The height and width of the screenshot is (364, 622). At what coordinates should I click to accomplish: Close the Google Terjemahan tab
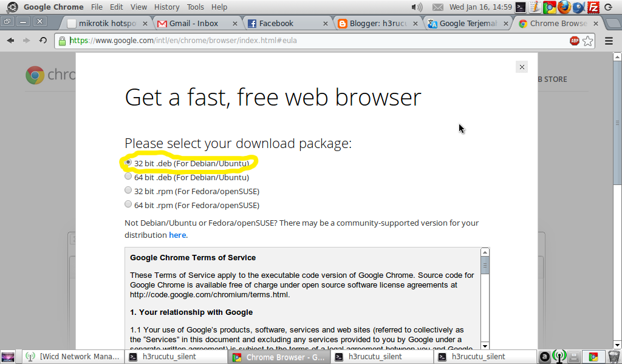pyautogui.click(x=506, y=24)
